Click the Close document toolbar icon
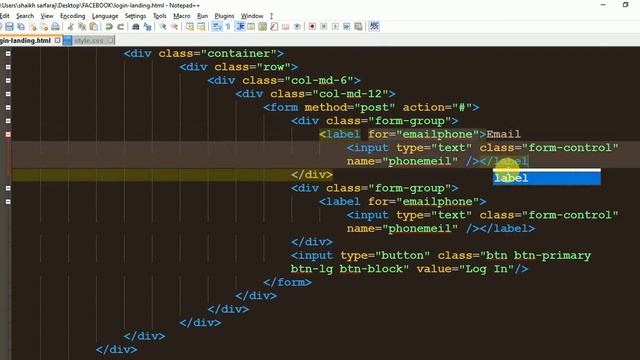This screenshot has height=360, width=640. (32, 27)
